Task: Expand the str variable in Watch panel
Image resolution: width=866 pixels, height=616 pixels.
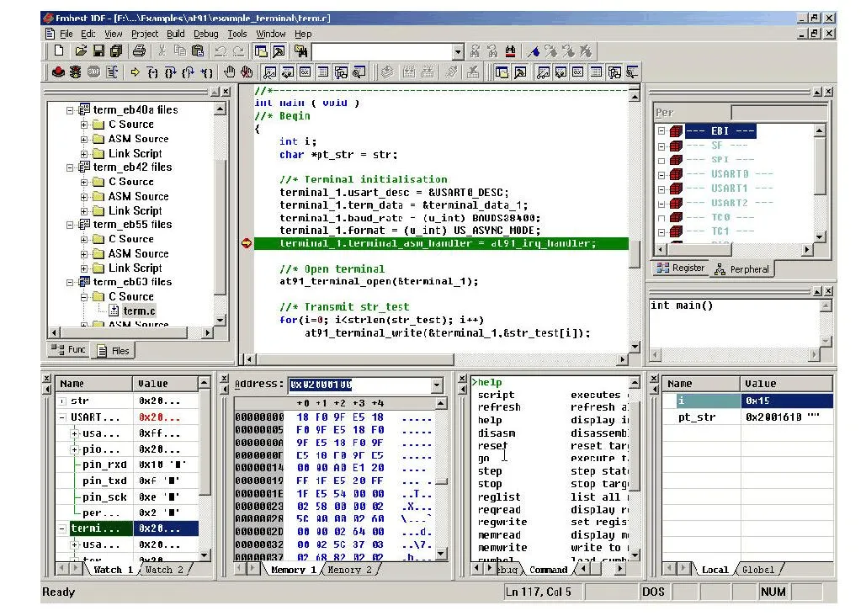Action: pos(62,401)
